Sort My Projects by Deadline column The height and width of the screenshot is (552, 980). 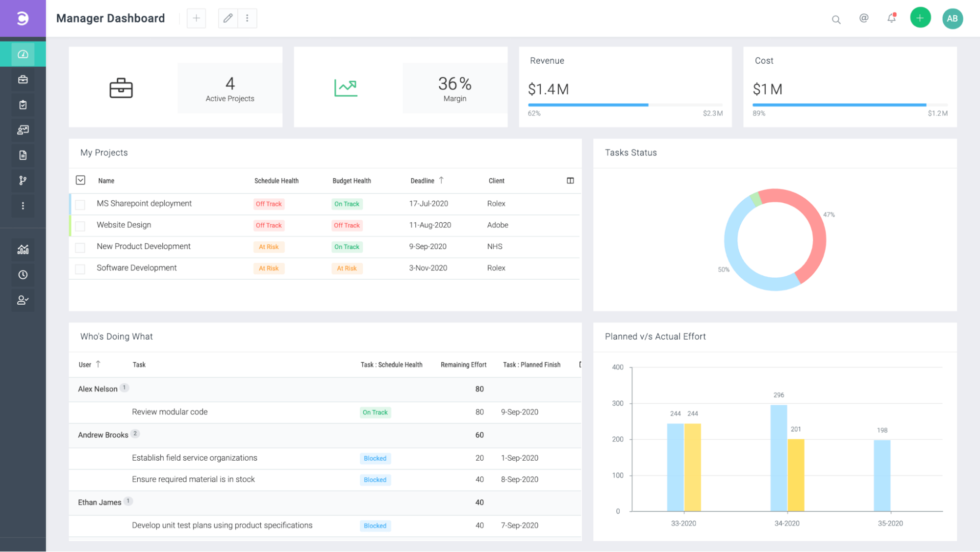[x=423, y=181]
